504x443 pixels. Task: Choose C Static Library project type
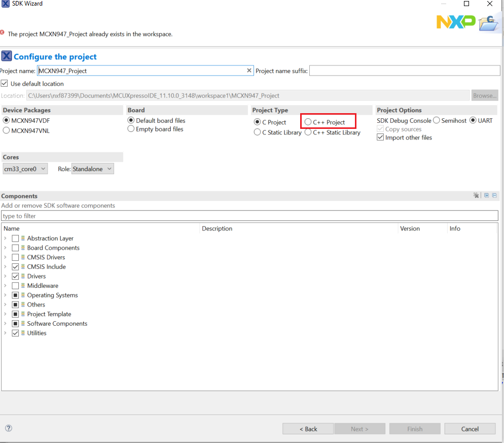click(257, 132)
